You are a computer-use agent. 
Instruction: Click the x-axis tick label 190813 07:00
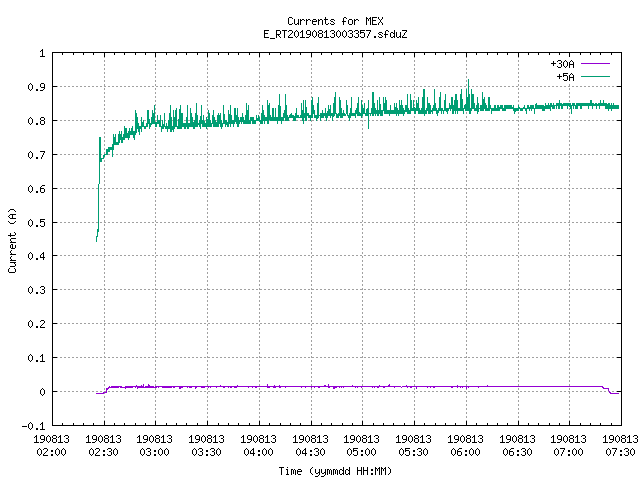(x=568, y=445)
